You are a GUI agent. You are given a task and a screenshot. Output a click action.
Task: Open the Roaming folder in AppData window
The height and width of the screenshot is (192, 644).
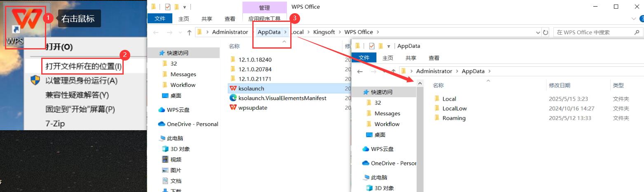coord(454,118)
